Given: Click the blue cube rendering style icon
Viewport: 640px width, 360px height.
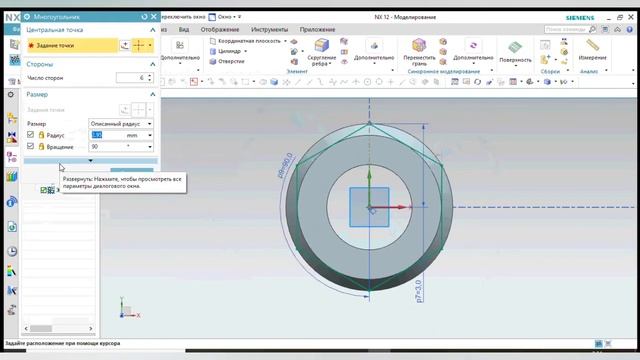Looking at the screenshot, I should tap(547, 82).
